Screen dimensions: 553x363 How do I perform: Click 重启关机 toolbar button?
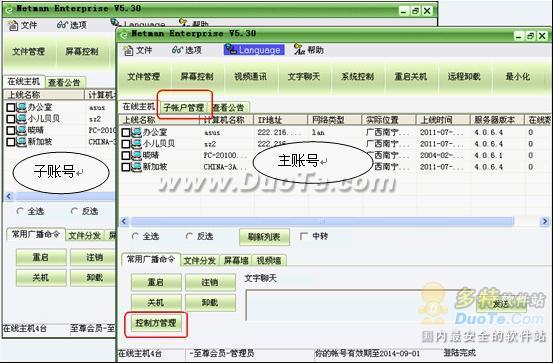click(x=411, y=77)
